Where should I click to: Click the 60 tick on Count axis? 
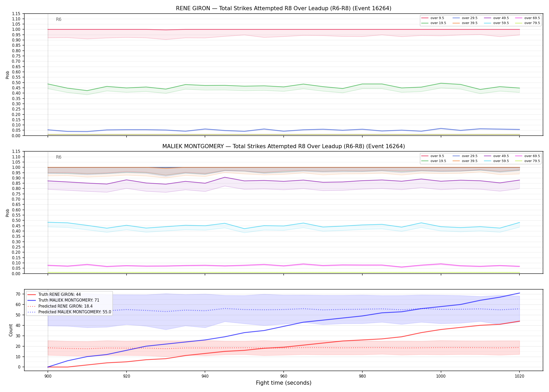pos(18,304)
